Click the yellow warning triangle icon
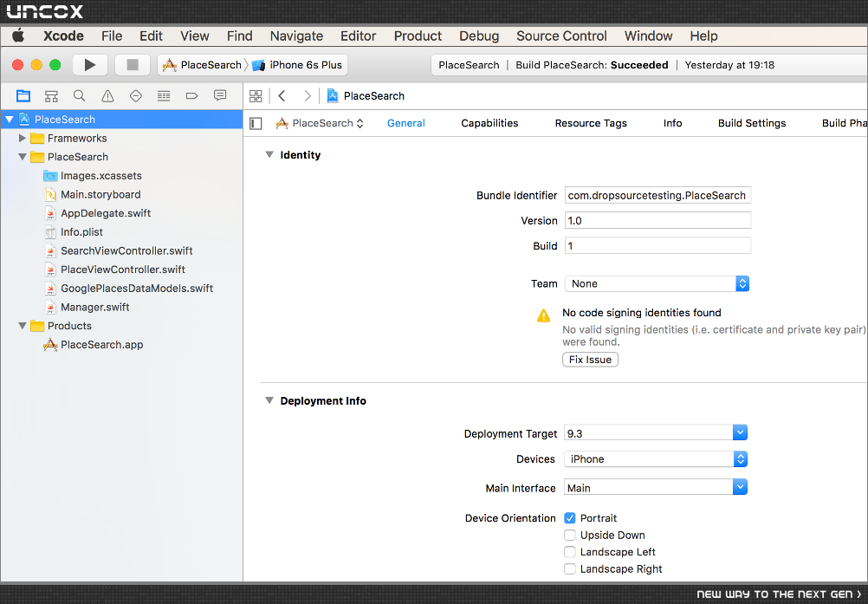Screen dimensions: 868x604 [x=544, y=315]
